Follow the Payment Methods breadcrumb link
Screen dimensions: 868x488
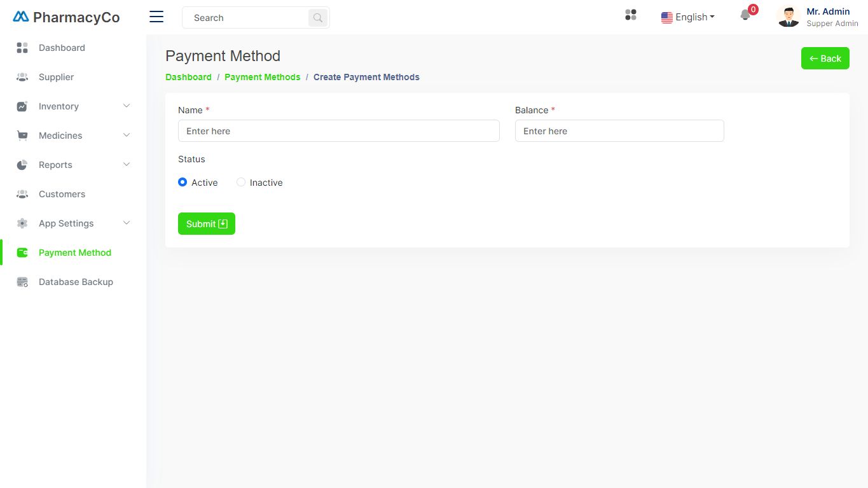[x=263, y=77]
